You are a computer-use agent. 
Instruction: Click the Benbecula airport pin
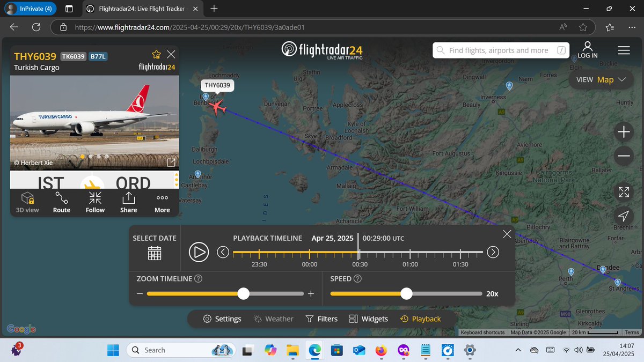coord(206,97)
